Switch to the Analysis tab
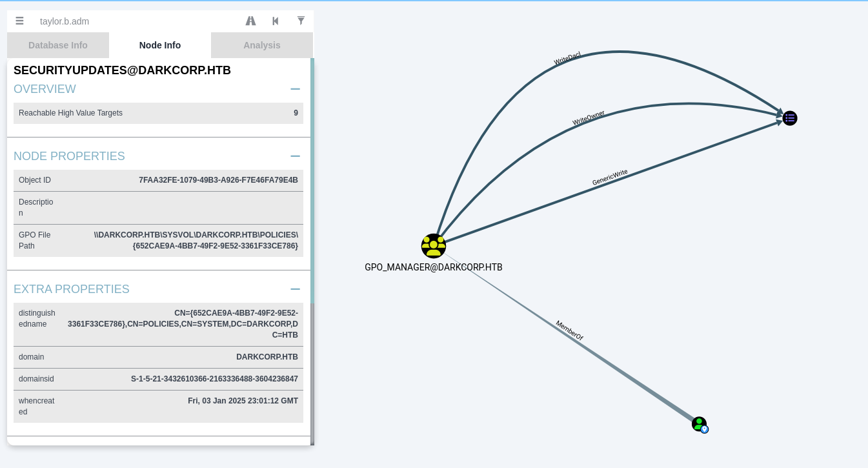The width and height of the screenshot is (868, 468). tap(261, 45)
